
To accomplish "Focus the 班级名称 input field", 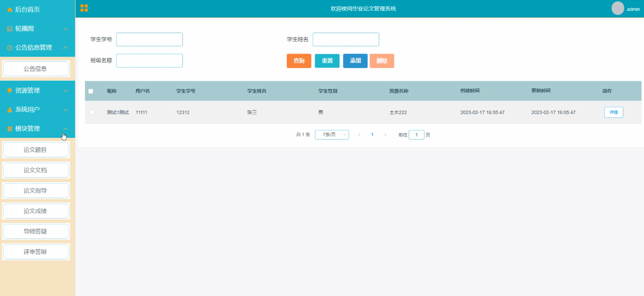I will (x=150, y=61).
